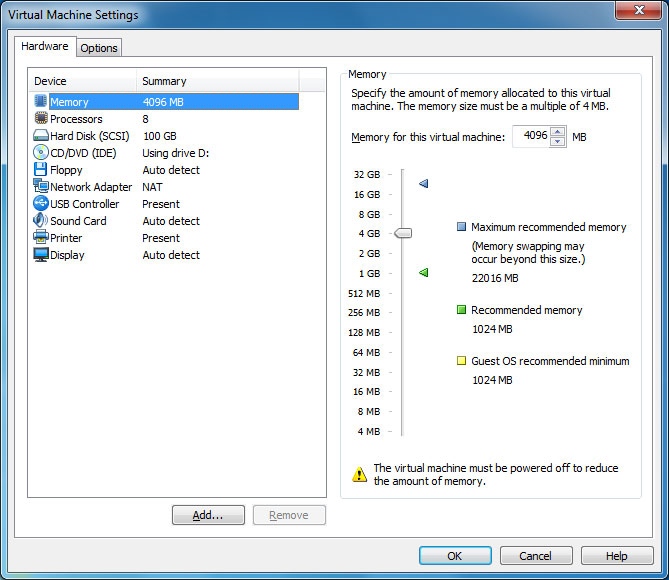Click the Sound Card speaker icon
Screen dimensions: 669x580
coord(41,220)
